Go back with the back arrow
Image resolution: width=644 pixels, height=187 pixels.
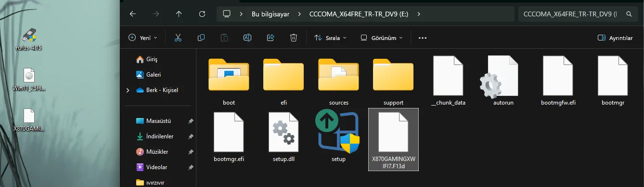coord(133,14)
